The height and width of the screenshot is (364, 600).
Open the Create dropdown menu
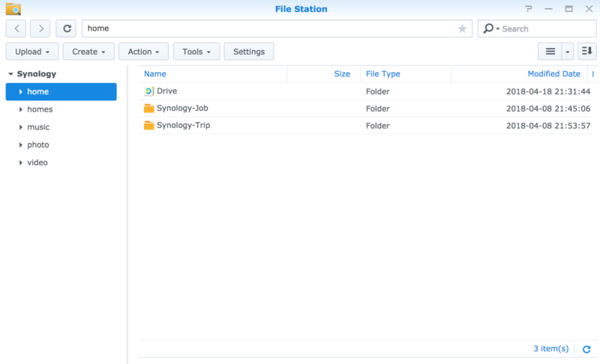[x=88, y=52]
